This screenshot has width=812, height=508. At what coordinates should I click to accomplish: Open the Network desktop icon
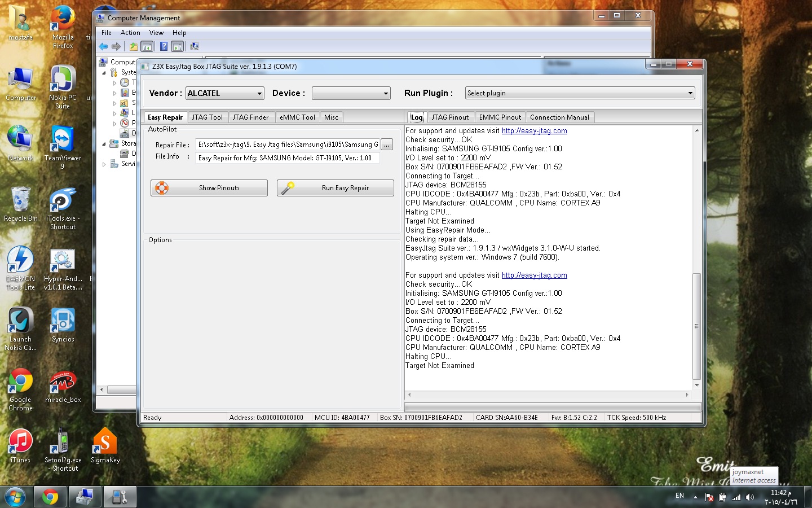[x=21, y=144]
